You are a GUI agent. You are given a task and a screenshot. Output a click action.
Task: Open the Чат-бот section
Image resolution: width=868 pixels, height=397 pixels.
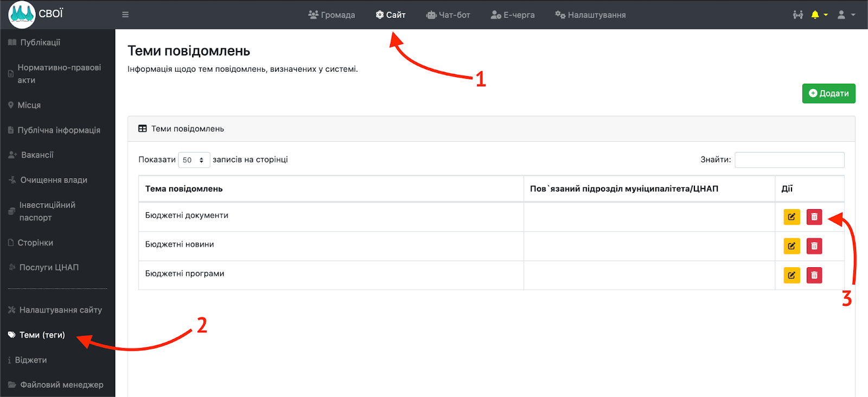pyautogui.click(x=448, y=15)
